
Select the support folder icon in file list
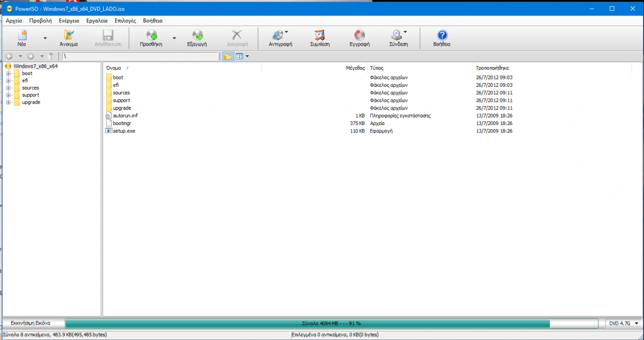[x=109, y=100]
